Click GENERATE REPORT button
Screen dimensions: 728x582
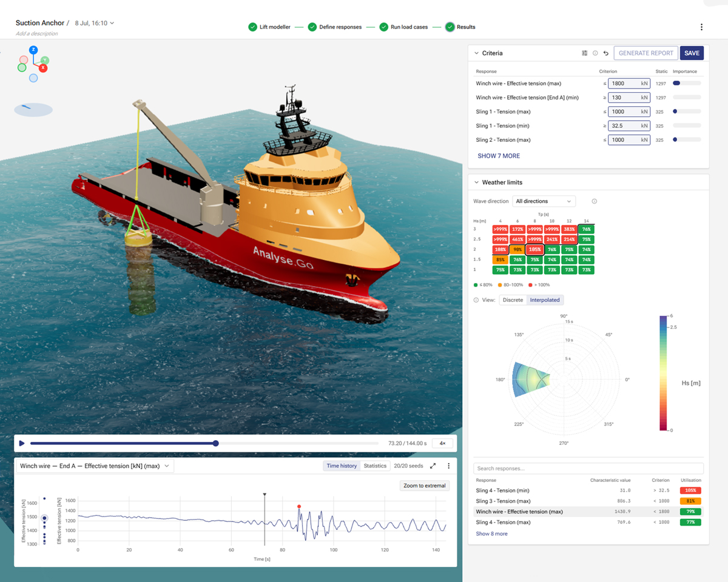(x=645, y=53)
